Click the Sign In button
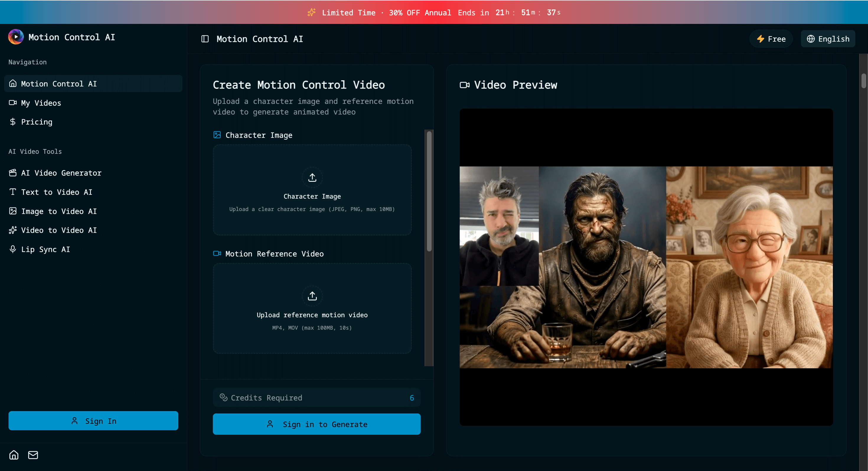 tap(93, 421)
